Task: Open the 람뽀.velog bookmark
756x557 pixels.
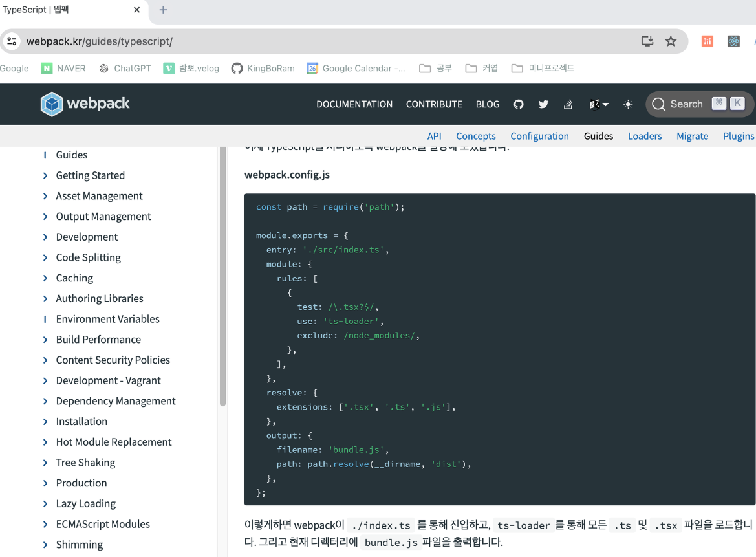Action: tap(191, 69)
